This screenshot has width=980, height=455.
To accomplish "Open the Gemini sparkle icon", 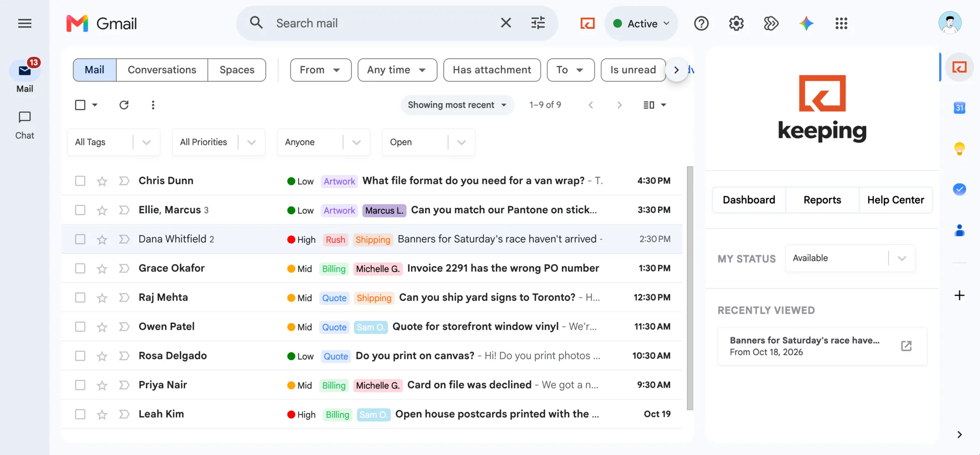I will tap(806, 23).
